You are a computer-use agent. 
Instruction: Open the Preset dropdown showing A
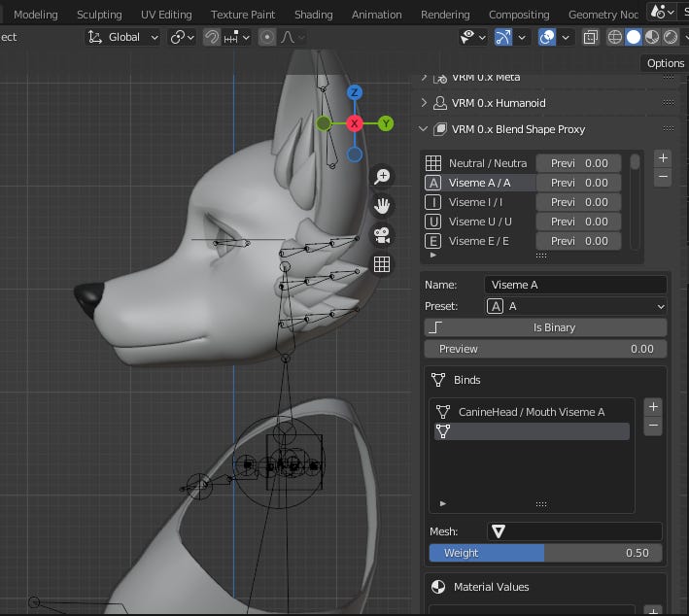coord(575,306)
